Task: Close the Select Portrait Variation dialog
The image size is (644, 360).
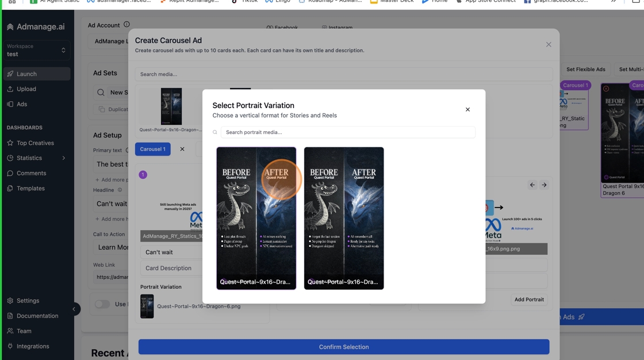Action: [467, 109]
